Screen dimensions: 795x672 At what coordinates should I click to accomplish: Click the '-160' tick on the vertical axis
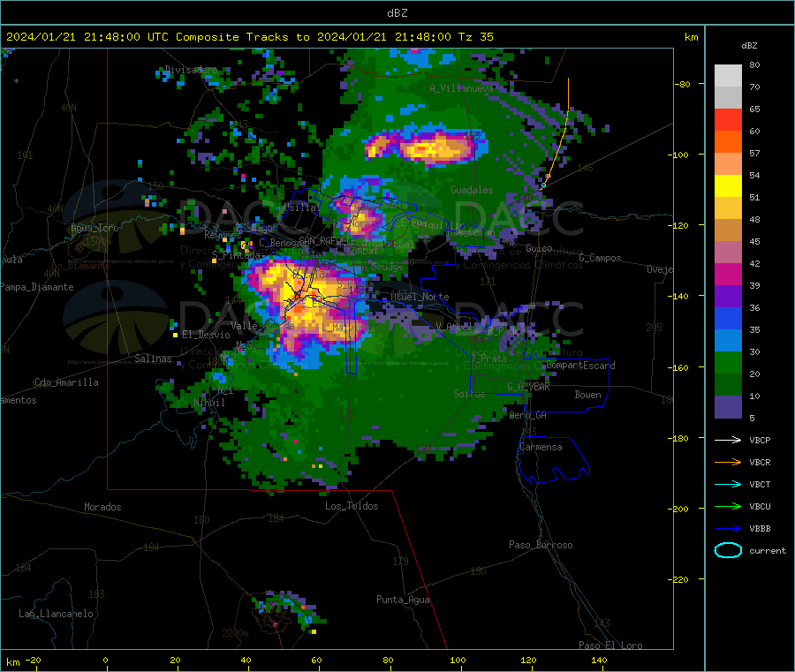(x=680, y=367)
